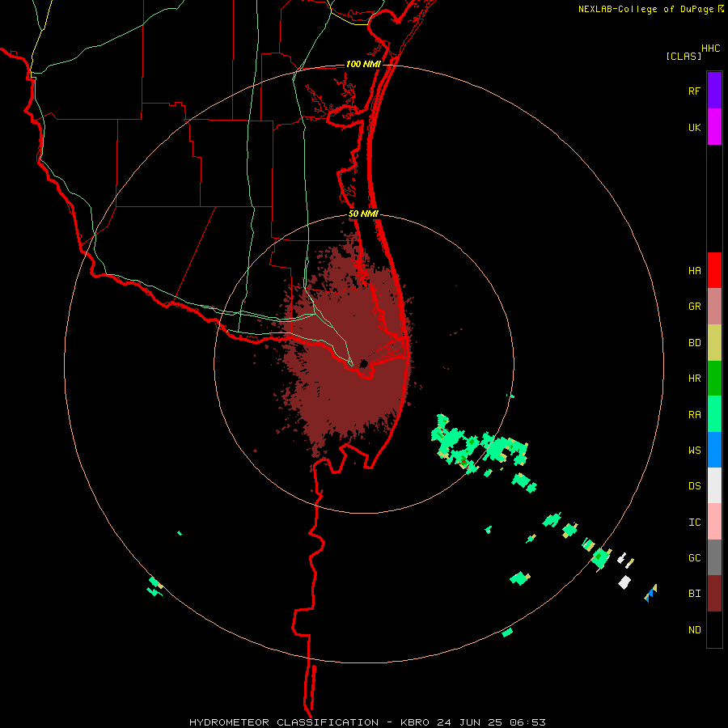Click the DS white legend swatch

714,485
